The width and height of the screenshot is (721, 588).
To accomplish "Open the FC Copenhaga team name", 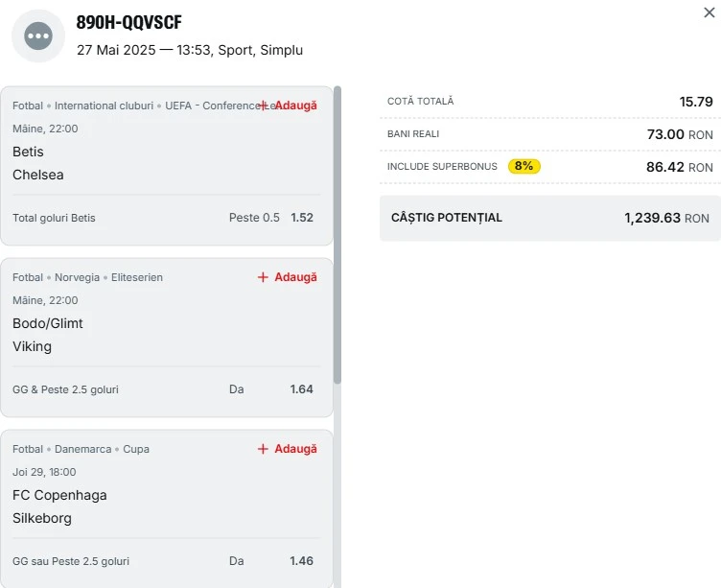I will (x=59, y=495).
